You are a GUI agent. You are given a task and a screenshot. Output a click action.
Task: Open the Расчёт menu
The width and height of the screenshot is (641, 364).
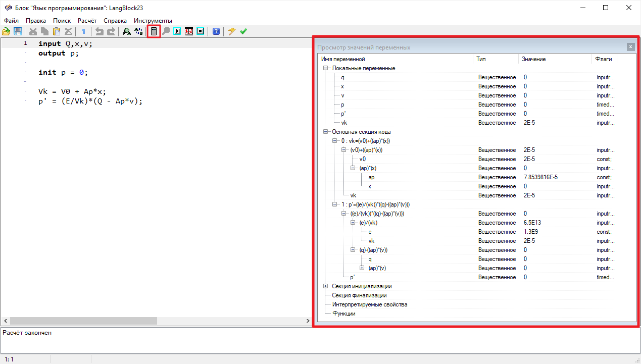tap(86, 21)
